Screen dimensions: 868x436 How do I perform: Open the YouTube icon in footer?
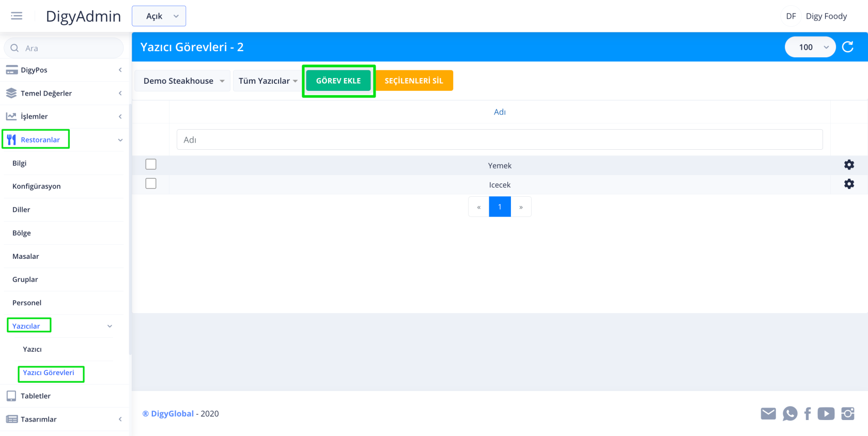tap(826, 413)
